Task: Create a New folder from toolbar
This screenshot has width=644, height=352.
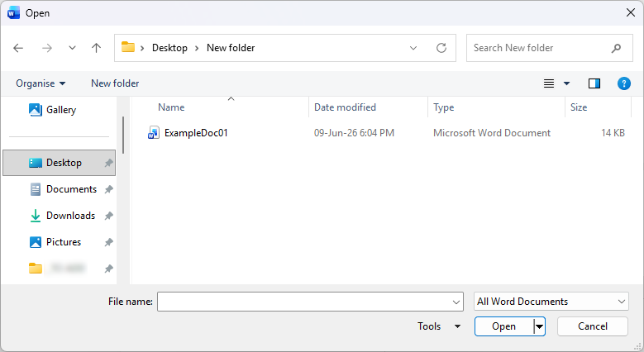Action: pos(115,83)
